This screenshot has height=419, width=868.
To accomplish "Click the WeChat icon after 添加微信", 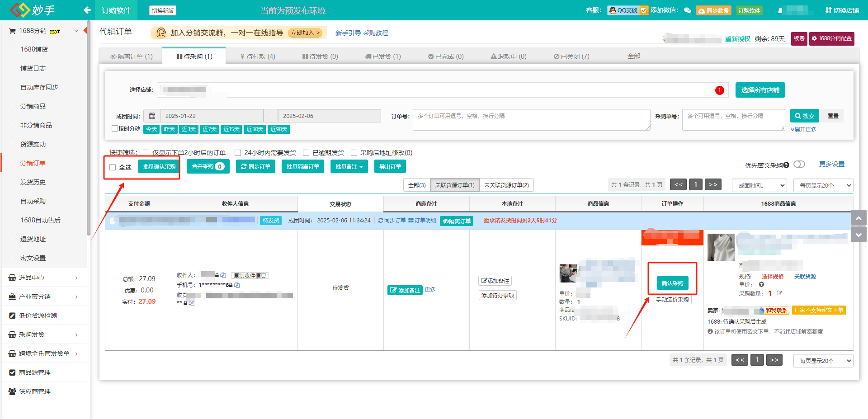I will (688, 10).
